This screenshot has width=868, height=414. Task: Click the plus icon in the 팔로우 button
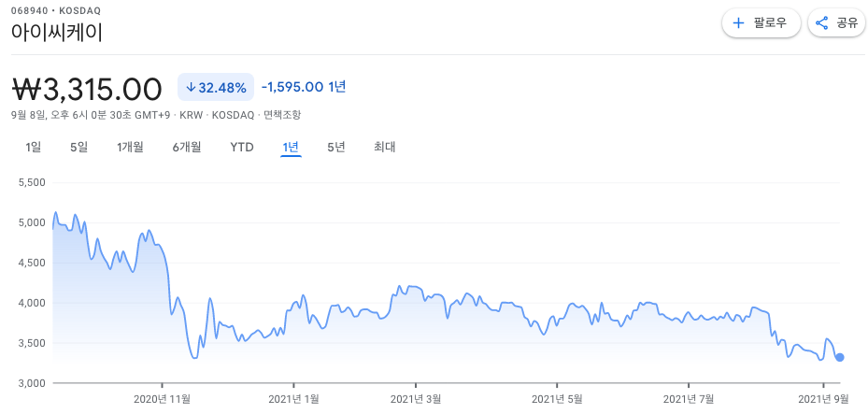point(738,23)
